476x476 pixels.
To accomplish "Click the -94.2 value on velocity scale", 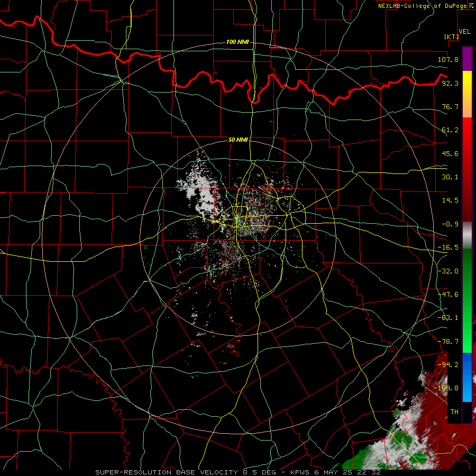I will click(448, 365).
